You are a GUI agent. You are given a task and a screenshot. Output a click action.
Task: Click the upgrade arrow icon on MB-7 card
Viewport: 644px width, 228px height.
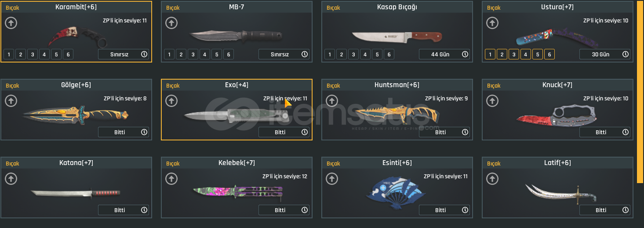click(171, 23)
